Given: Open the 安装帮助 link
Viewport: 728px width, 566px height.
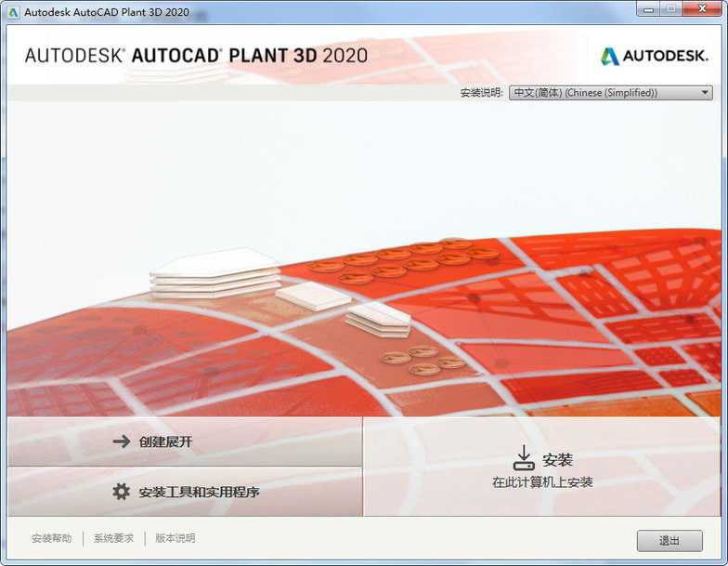Looking at the screenshot, I should pyautogui.click(x=52, y=538).
